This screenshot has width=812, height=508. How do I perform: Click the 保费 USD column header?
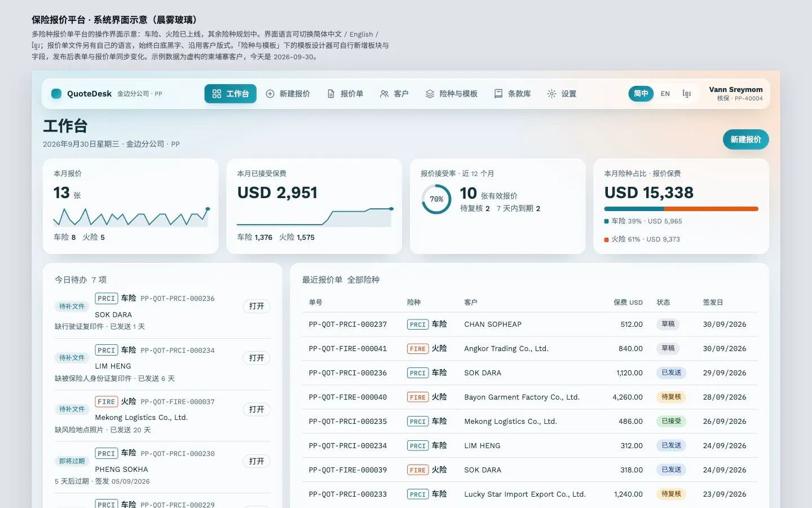click(x=628, y=303)
